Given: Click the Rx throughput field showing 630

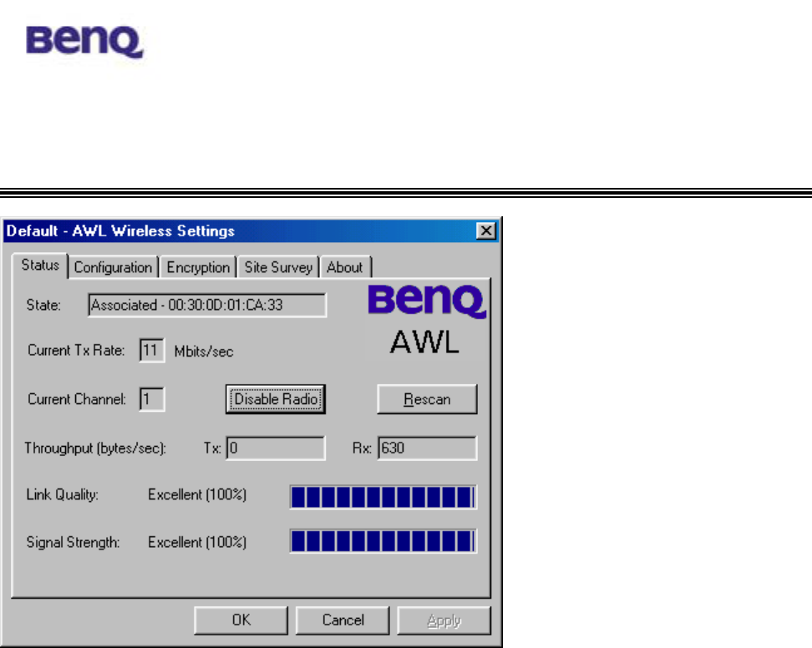Looking at the screenshot, I should 427,448.
